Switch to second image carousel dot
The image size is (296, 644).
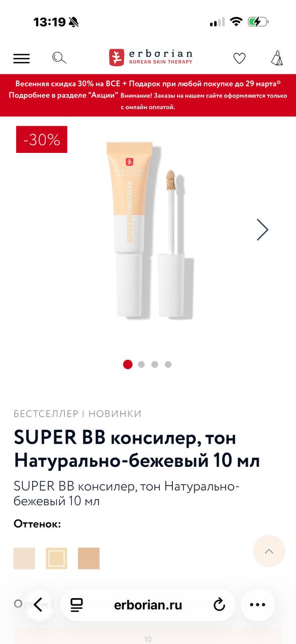click(141, 364)
